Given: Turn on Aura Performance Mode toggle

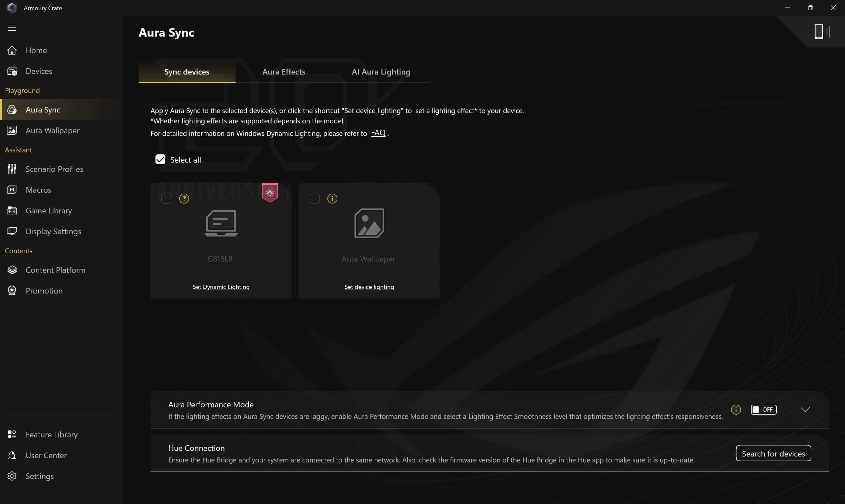Looking at the screenshot, I should [x=763, y=410].
